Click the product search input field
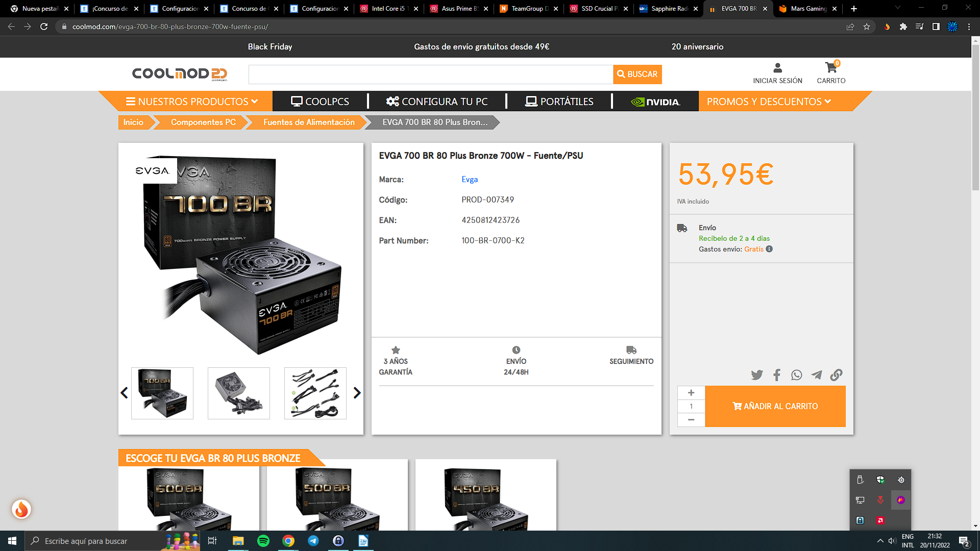Viewport: 980px width, 551px height. [x=430, y=74]
